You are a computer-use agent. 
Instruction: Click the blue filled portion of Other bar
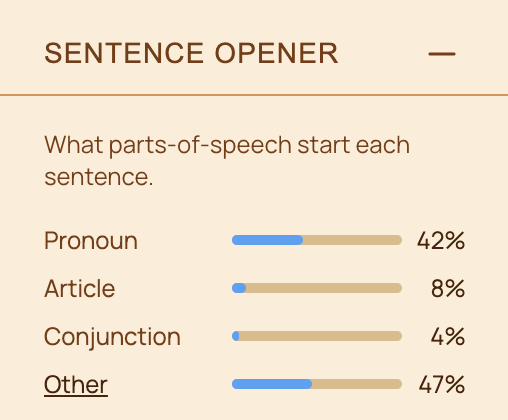[272, 384]
